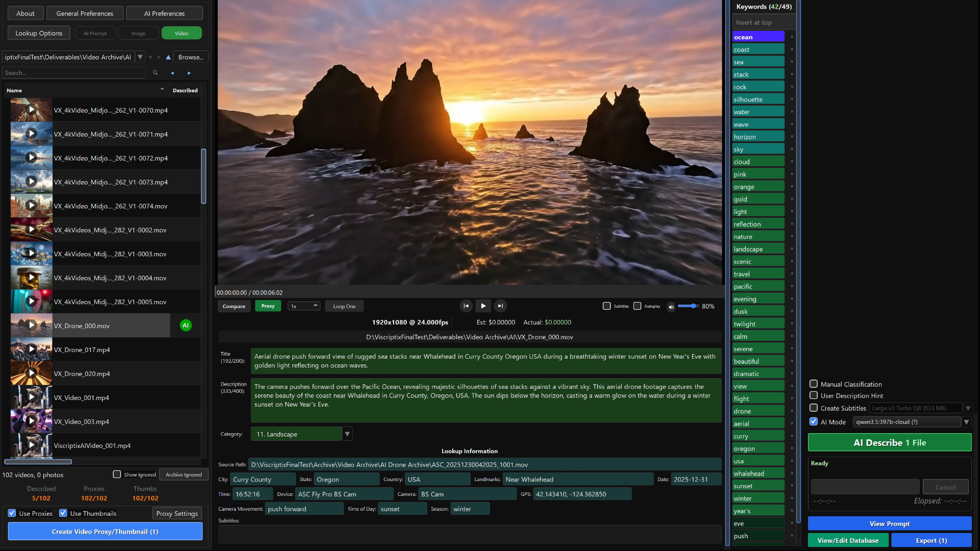Viewport: 980px width, 551px height.
Task: Open AI Preferences
Action: point(164,13)
